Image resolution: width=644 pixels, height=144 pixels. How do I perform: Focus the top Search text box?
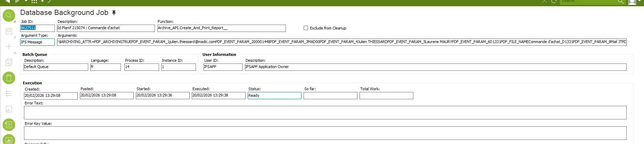click(x=587, y=2)
